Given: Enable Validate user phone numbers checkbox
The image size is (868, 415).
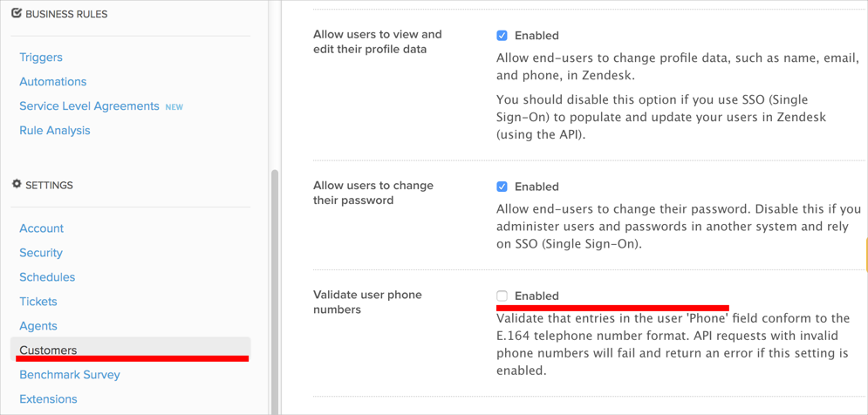Looking at the screenshot, I should click(x=502, y=296).
